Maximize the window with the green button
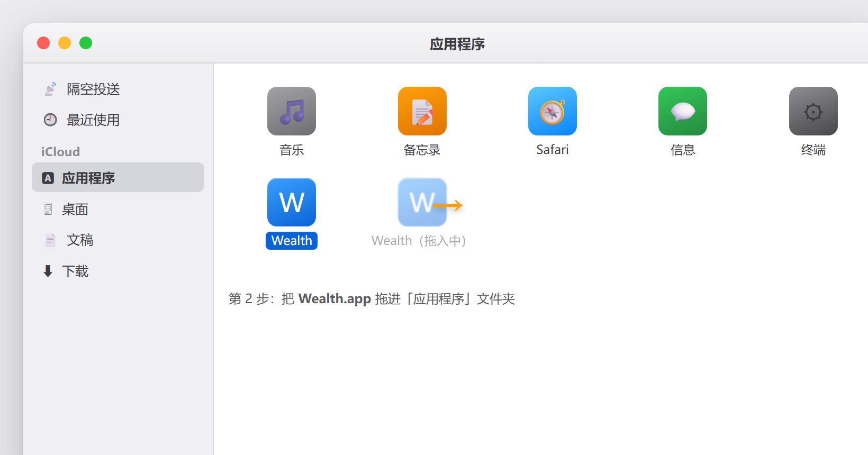The height and width of the screenshot is (455, 868). pyautogui.click(x=86, y=43)
